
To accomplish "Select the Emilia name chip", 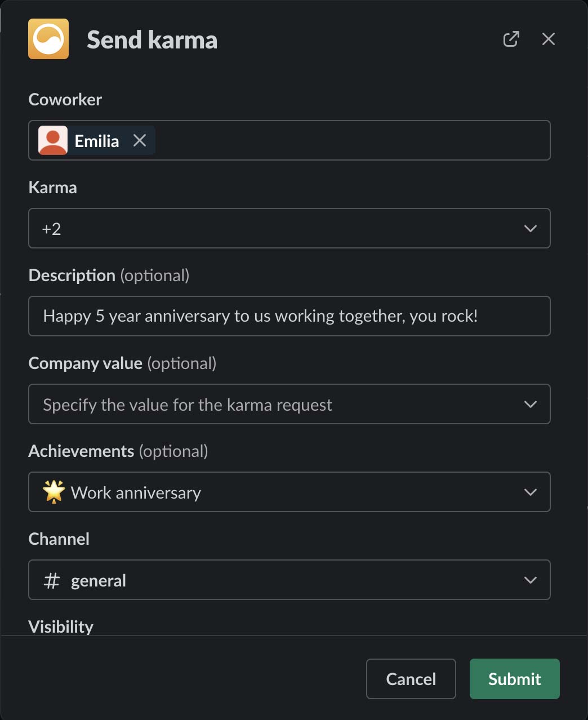I will [97, 141].
